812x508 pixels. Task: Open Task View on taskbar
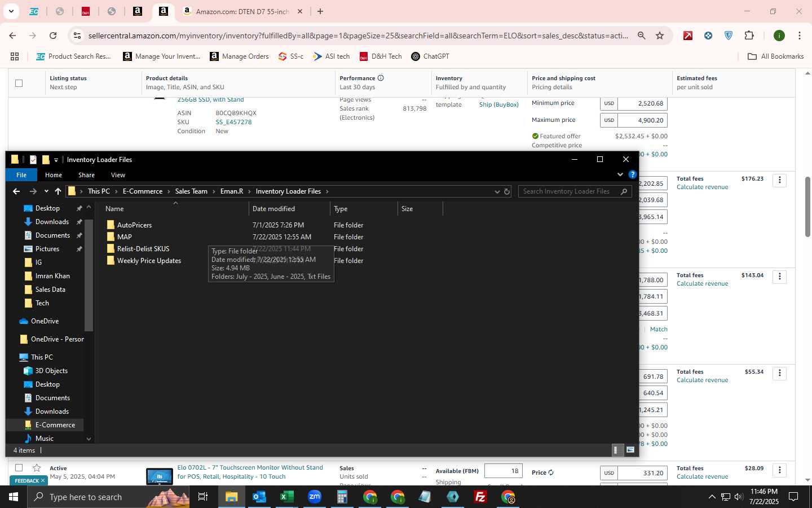pos(203,497)
